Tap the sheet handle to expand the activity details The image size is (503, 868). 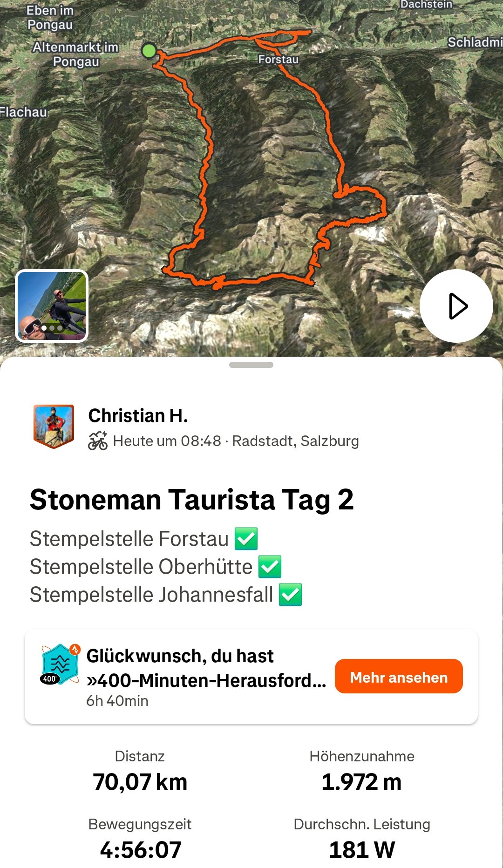251,365
